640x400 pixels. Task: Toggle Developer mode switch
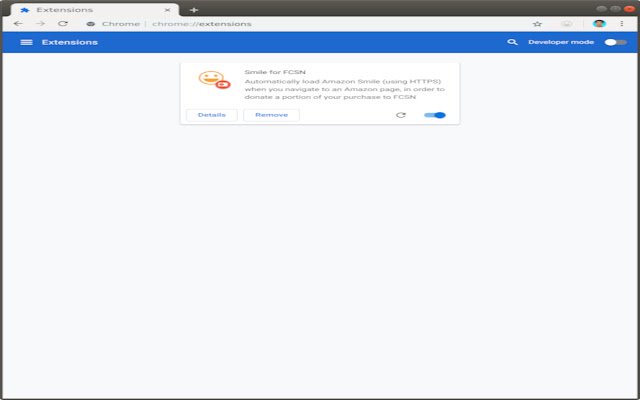(616, 42)
